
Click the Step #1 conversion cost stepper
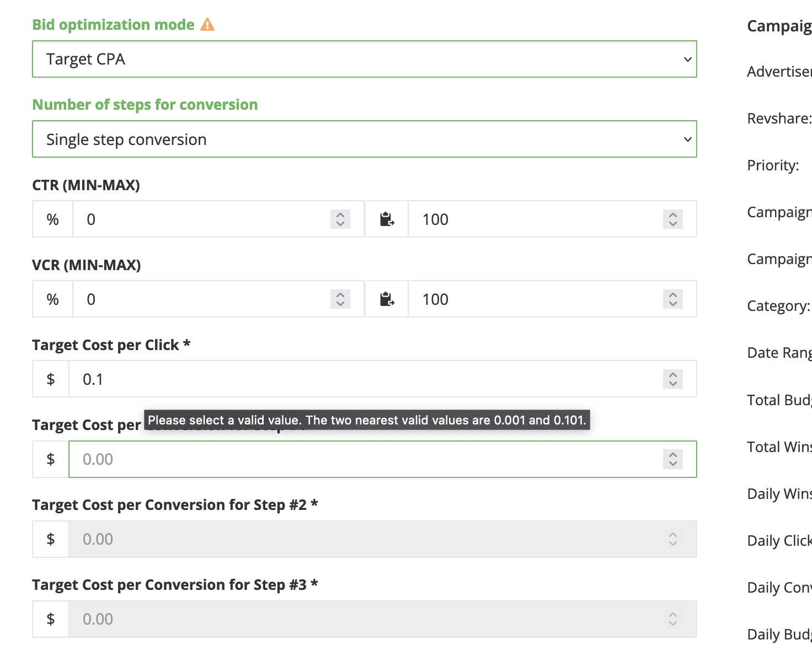[672, 459]
